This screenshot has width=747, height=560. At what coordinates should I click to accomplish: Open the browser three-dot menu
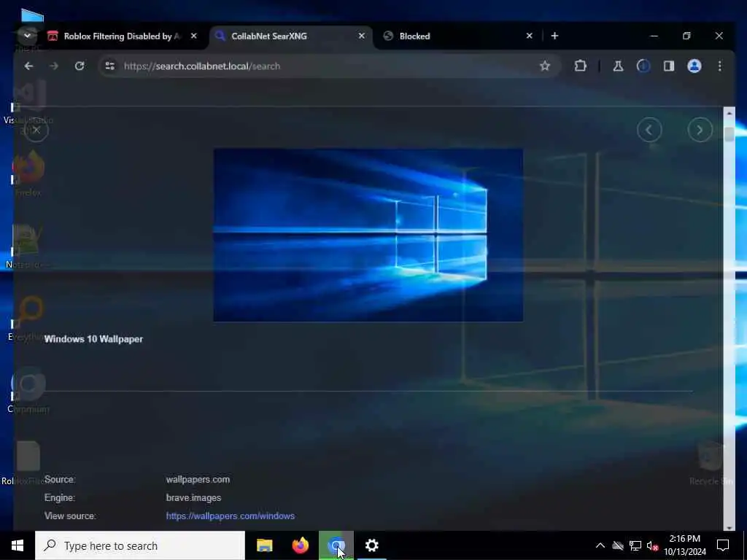(x=719, y=66)
